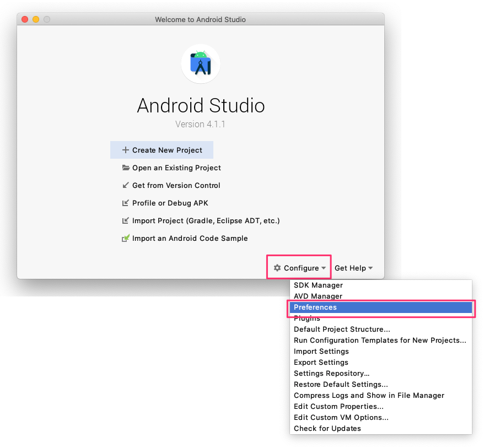Open the Get Help dropdown
Screen dimensions: 489x448
pos(353,268)
